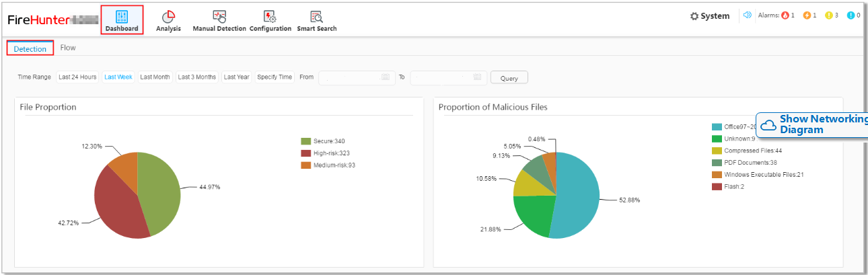Viewport: 868px width, 275px height.
Task: Click the Unknown legend swatch
Action: pos(717,139)
